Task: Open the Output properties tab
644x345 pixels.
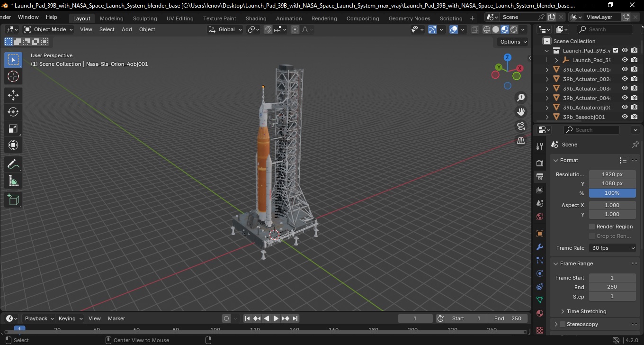Action: tap(540, 177)
